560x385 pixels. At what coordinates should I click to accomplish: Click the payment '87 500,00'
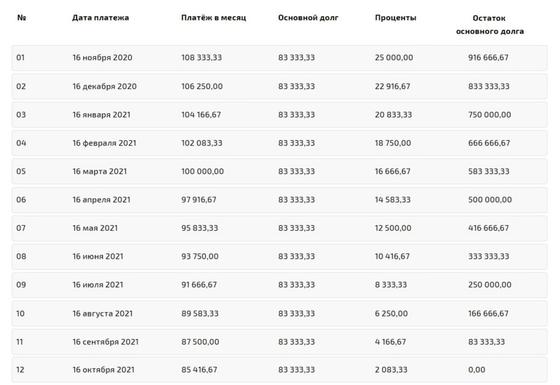click(200, 342)
